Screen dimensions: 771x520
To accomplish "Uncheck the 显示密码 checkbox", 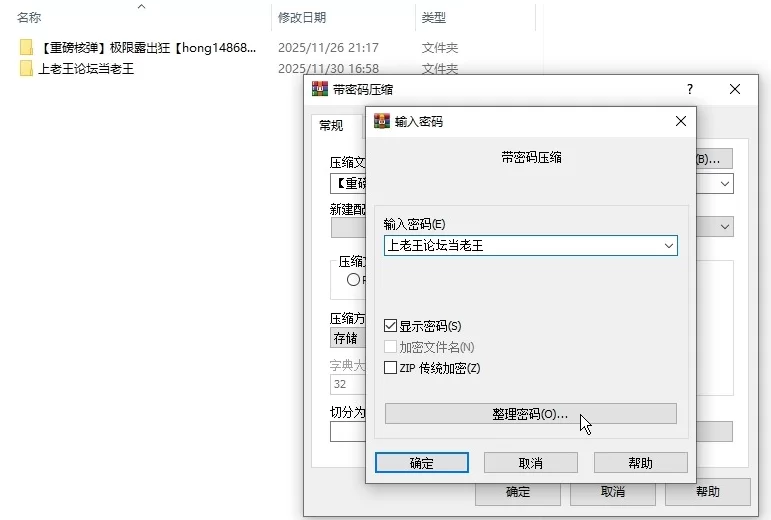I will coord(391,326).
